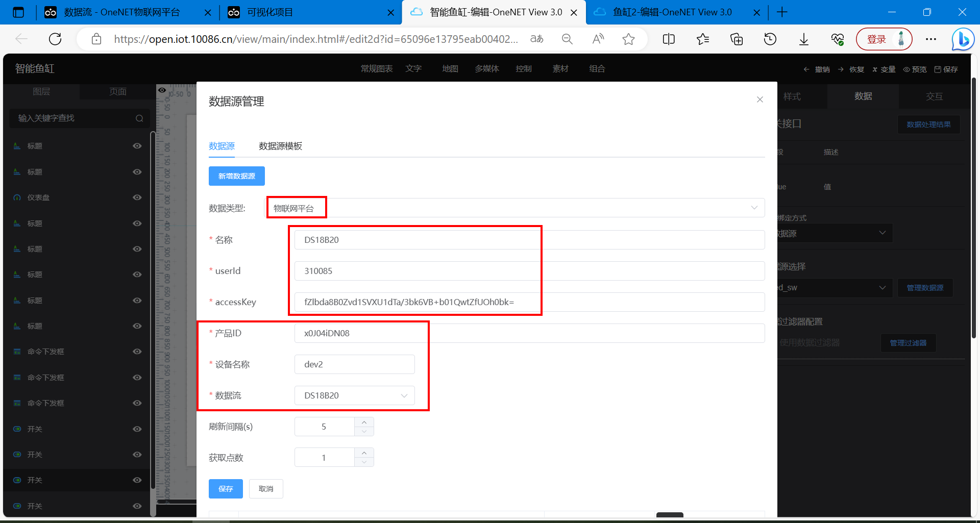Image resolution: width=980 pixels, height=523 pixels.
Task: Open the 控制 menu
Action: (524, 69)
